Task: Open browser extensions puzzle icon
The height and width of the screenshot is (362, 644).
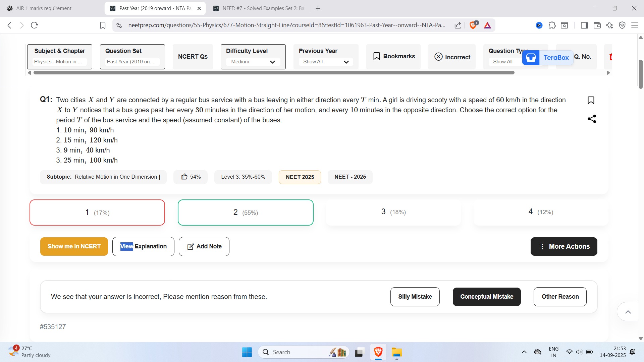Action: (552, 25)
